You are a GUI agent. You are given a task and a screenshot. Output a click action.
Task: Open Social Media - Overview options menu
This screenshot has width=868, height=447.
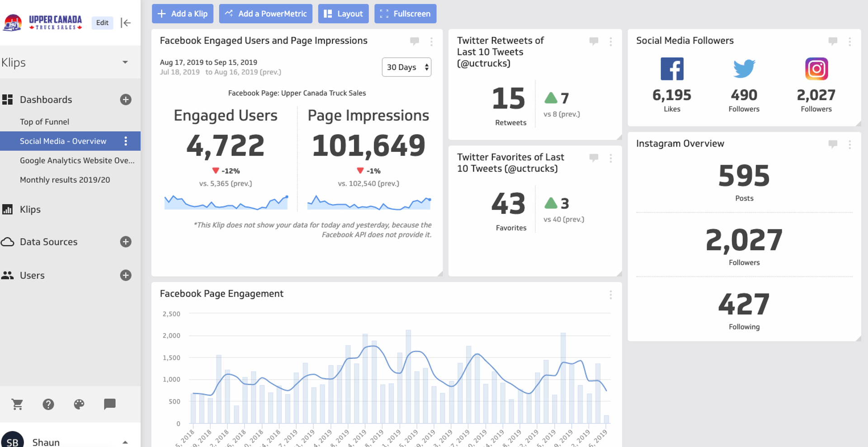pyautogui.click(x=126, y=141)
